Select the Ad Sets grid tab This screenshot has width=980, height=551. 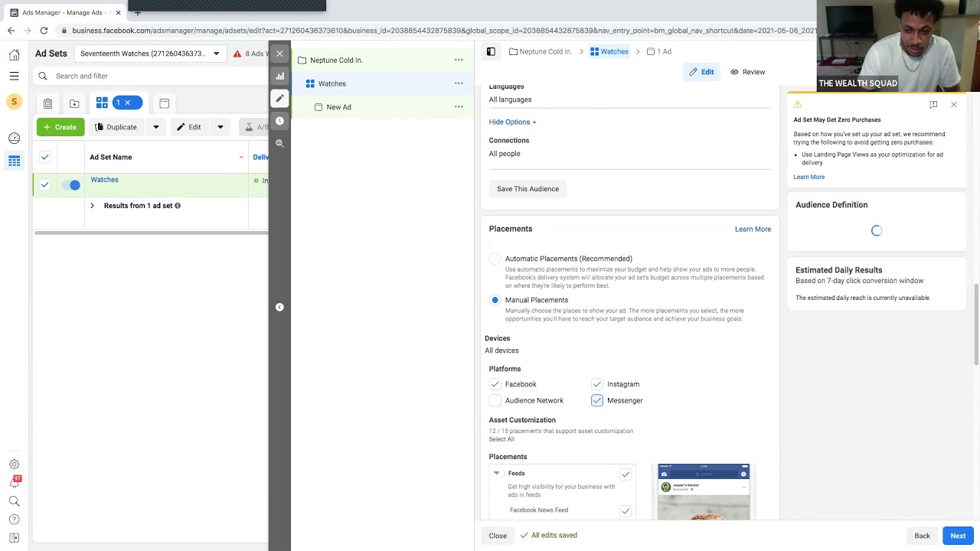click(x=102, y=103)
